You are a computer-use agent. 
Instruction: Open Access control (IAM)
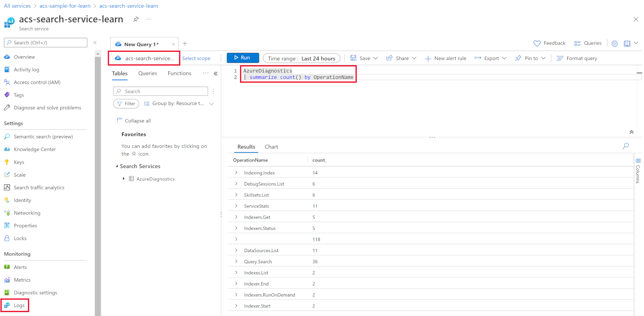(x=37, y=82)
